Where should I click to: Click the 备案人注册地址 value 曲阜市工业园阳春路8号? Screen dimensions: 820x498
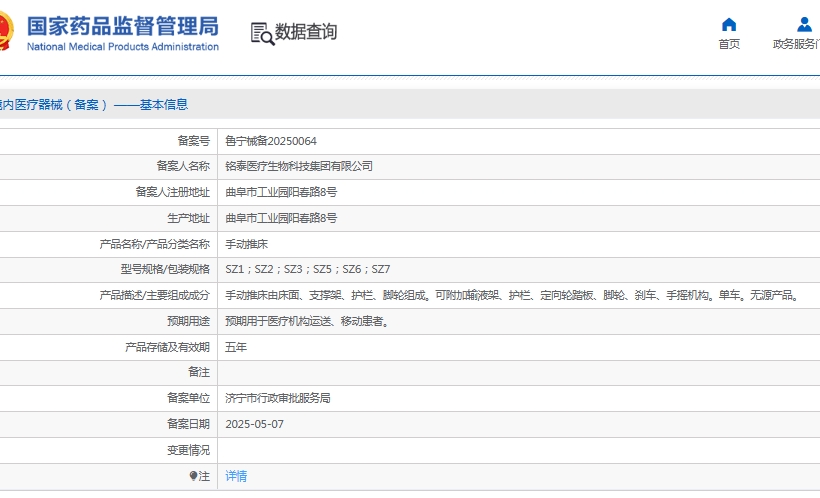281,193
